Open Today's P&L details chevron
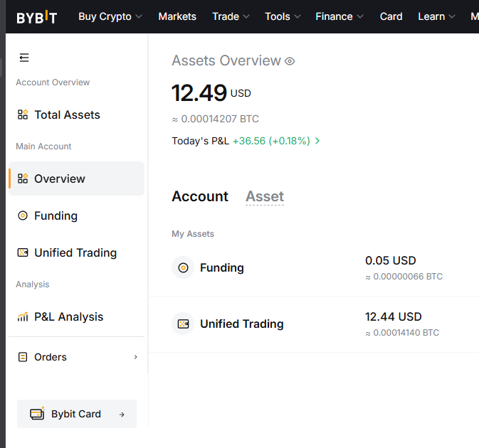479x448 pixels. click(317, 141)
